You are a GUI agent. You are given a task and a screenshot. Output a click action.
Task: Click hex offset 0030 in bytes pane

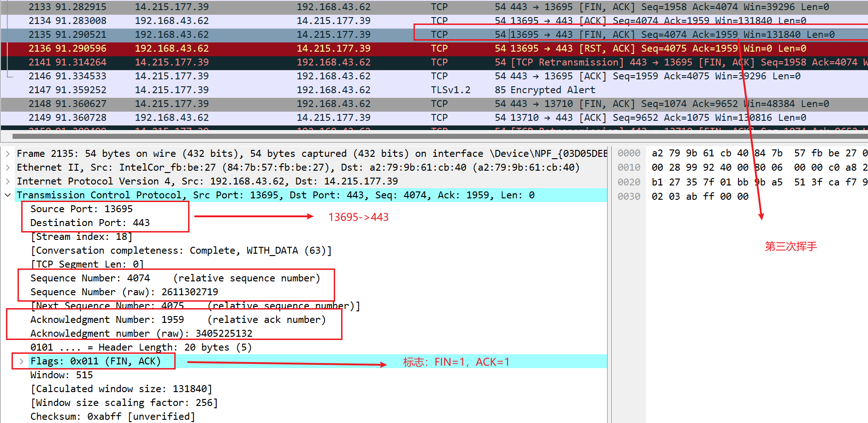[x=629, y=197]
